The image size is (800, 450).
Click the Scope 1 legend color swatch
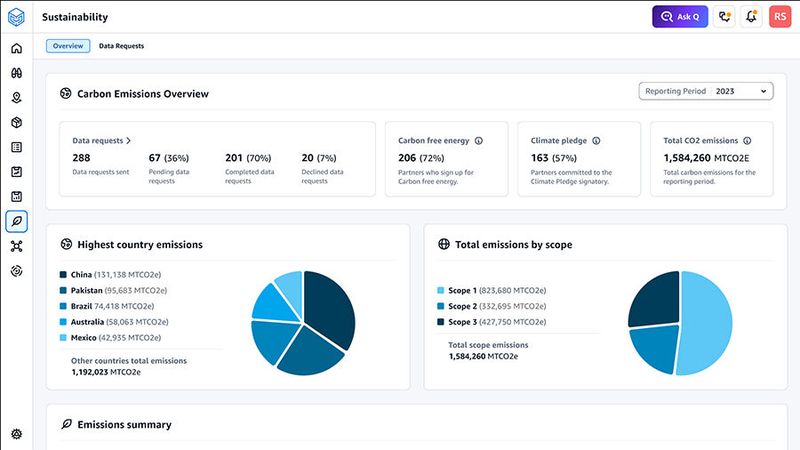coord(441,290)
